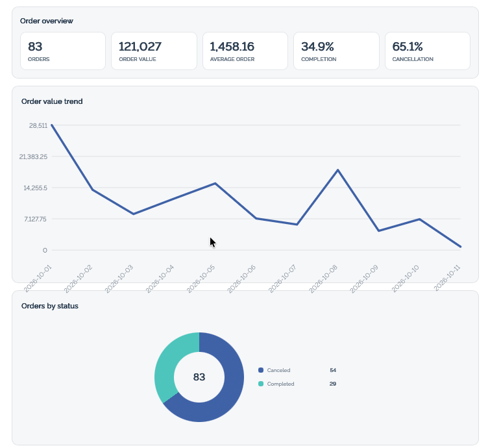Select the 1,458.16 Average Order card

(x=245, y=51)
